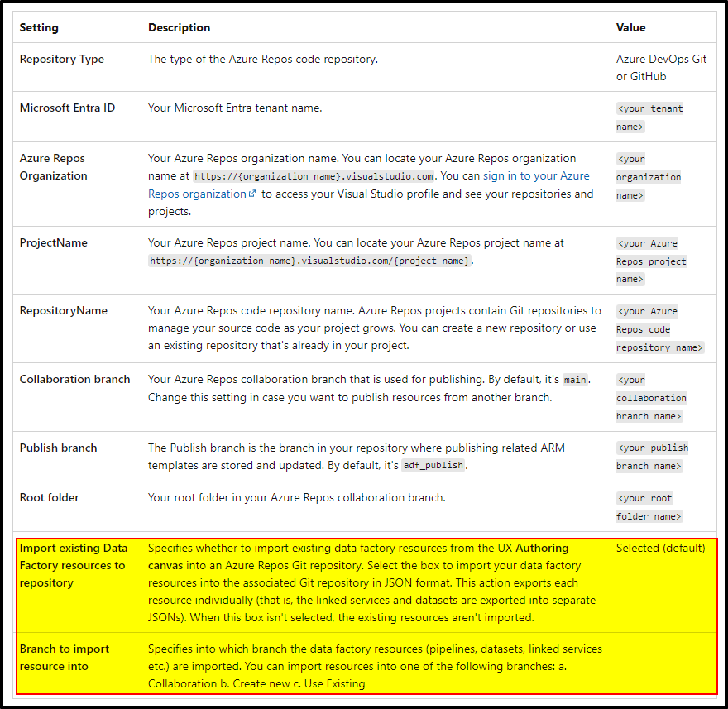This screenshot has width=728, height=709.
Task: Click the '<your Azure Repos project name>' value
Action: [651, 261]
